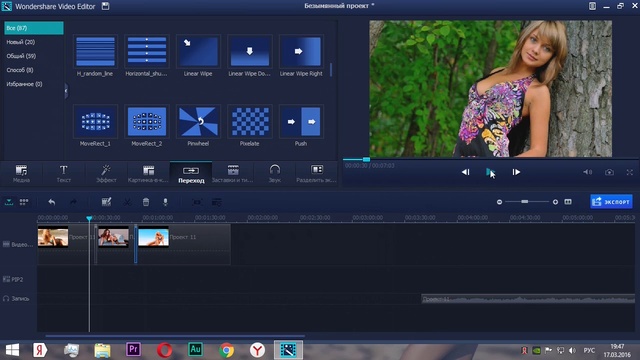Delete the selected clip with the trash icon

(146, 202)
